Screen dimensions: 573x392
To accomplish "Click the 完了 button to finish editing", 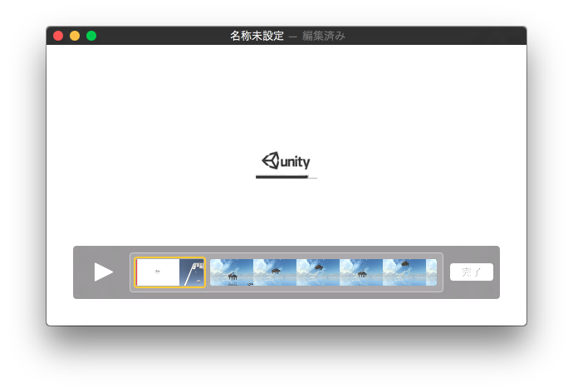I will (x=471, y=272).
